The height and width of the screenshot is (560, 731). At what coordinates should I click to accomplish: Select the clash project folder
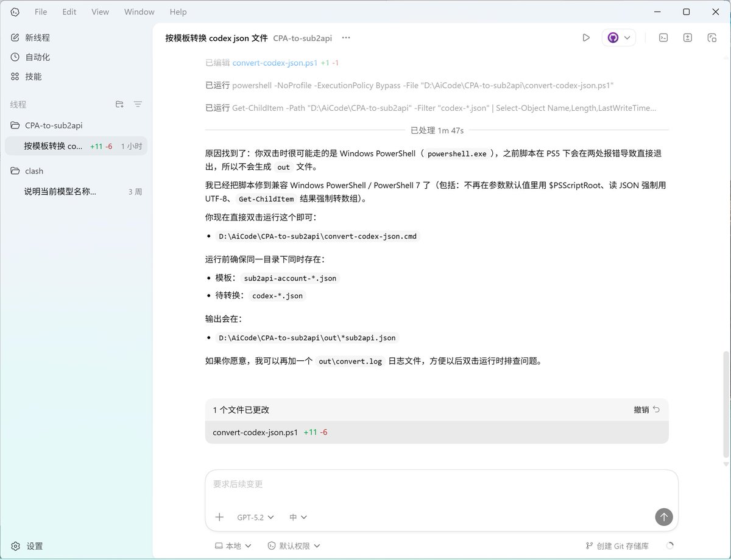[76, 171]
